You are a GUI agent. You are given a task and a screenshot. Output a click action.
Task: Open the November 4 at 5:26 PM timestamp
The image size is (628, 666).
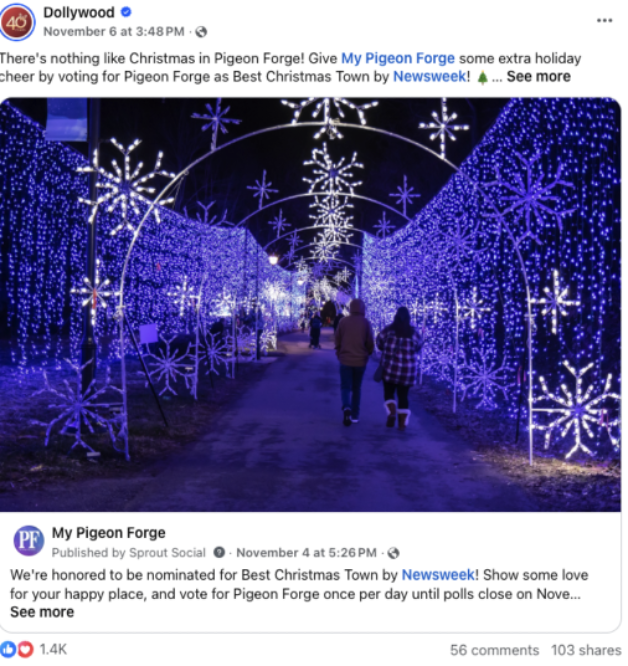tap(306, 553)
